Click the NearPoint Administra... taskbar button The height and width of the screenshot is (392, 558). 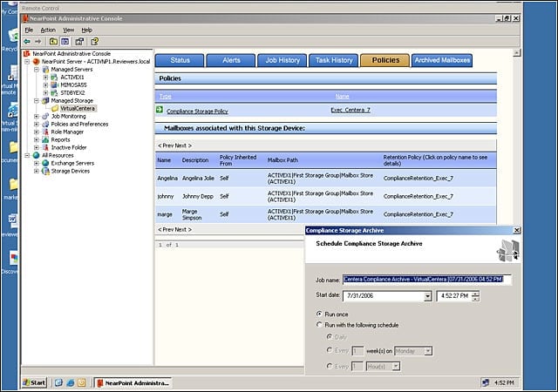coord(133,382)
